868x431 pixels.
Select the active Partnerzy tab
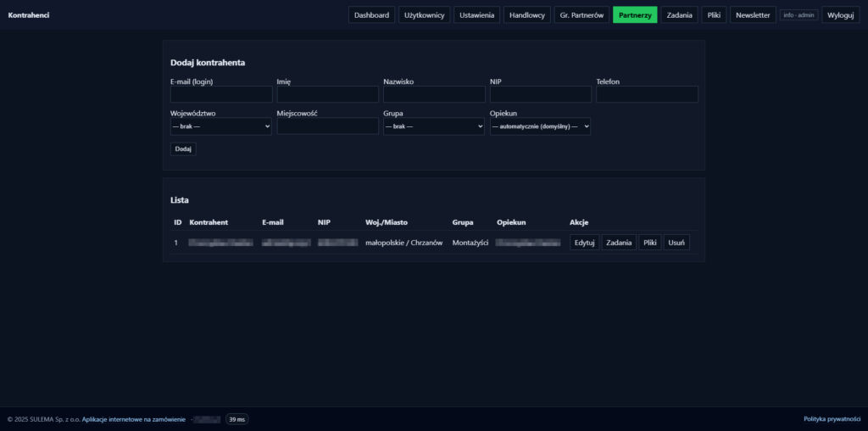point(635,15)
